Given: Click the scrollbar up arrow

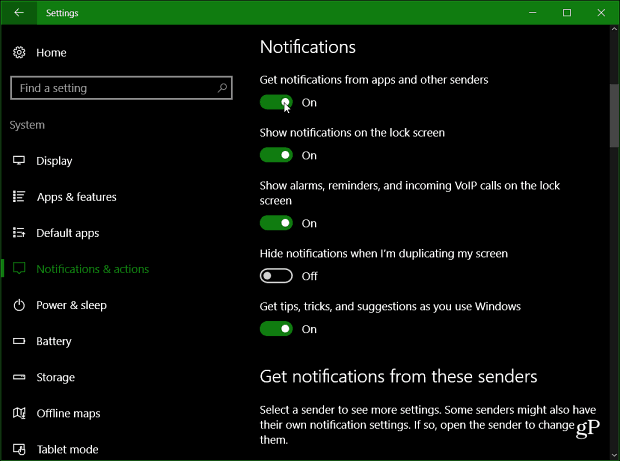Looking at the screenshot, I should click(614, 29).
